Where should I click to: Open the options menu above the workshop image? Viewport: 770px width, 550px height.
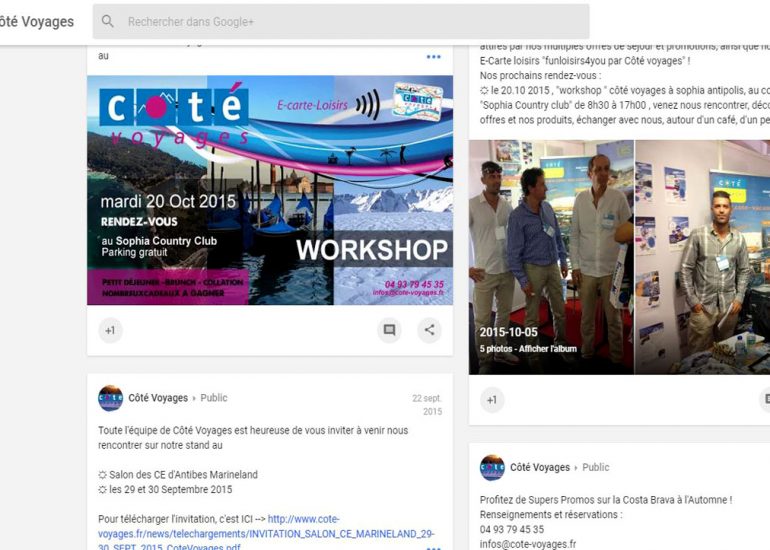point(433,57)
